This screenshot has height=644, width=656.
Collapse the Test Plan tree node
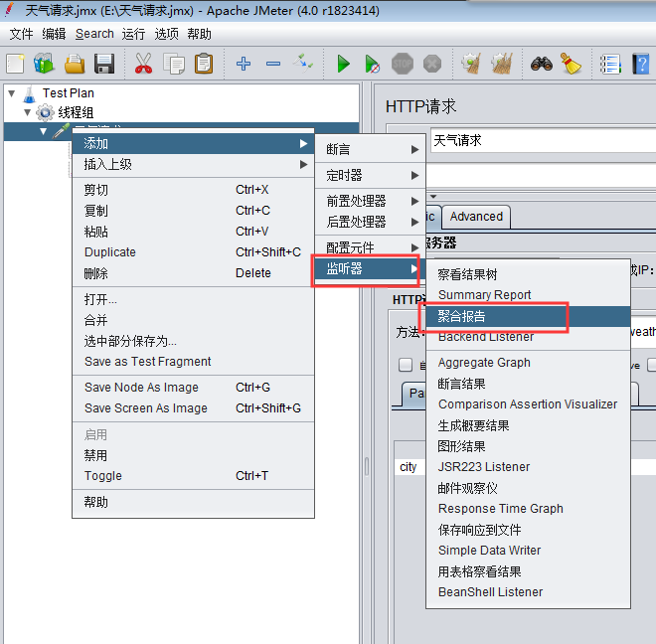[x=12, y=93]
